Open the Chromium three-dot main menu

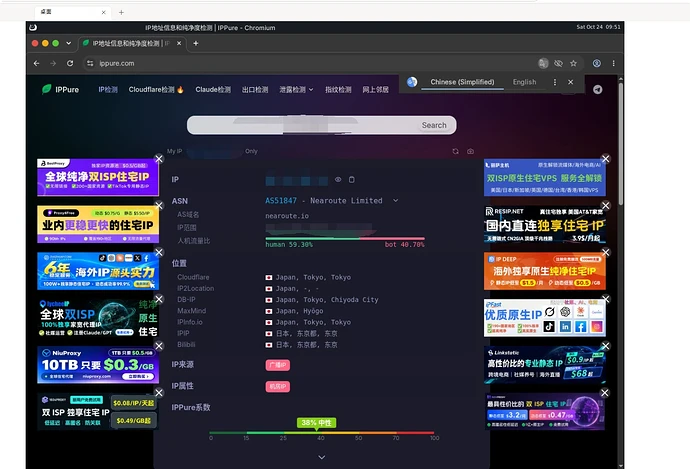click(613, 63)
